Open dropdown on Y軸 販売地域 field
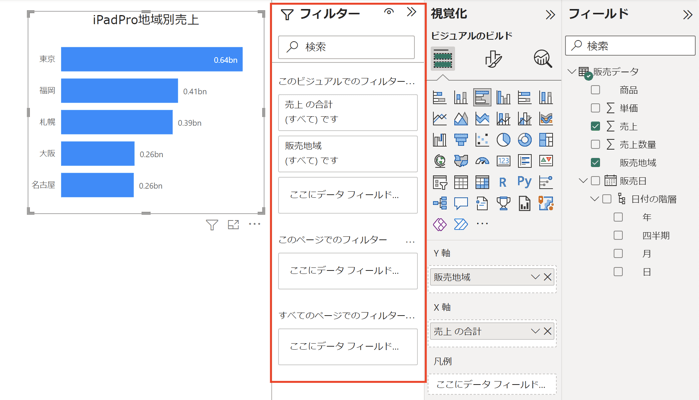Viewport: 699px width, 400px height. (535, 277)
